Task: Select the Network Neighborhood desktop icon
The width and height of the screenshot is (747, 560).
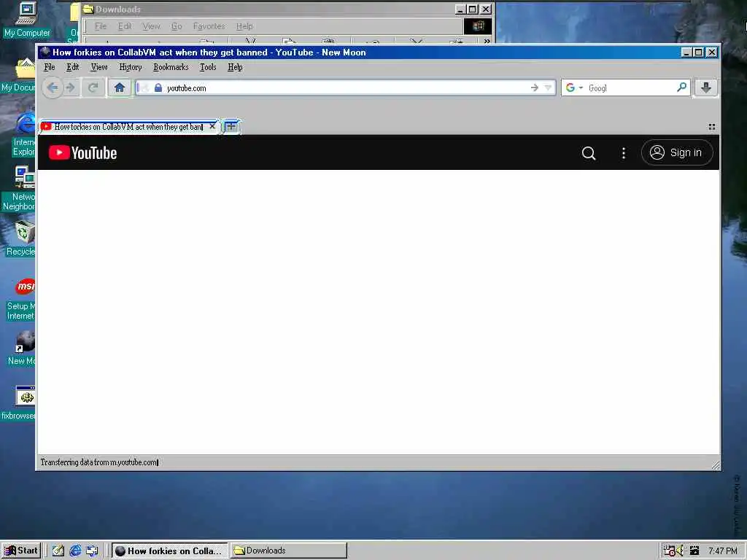Action: click(x=19, y=188)
